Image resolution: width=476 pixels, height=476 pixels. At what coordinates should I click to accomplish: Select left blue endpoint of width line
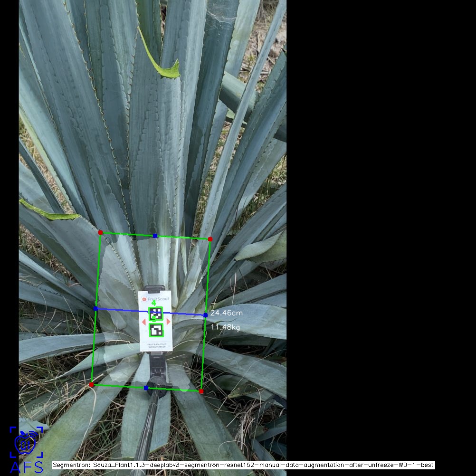click(x=95, y=308)
